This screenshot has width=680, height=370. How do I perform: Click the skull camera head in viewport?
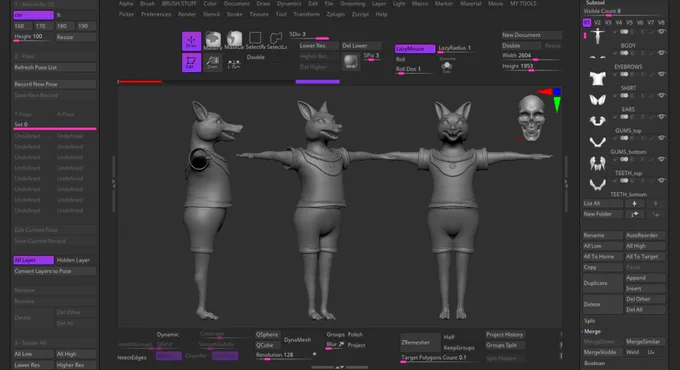click(531, 117)
